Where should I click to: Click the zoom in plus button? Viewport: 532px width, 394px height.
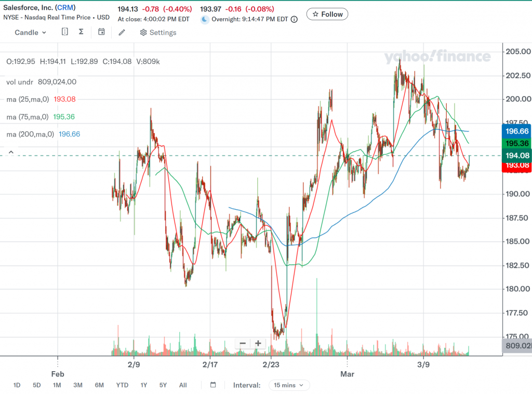(258, 343)
